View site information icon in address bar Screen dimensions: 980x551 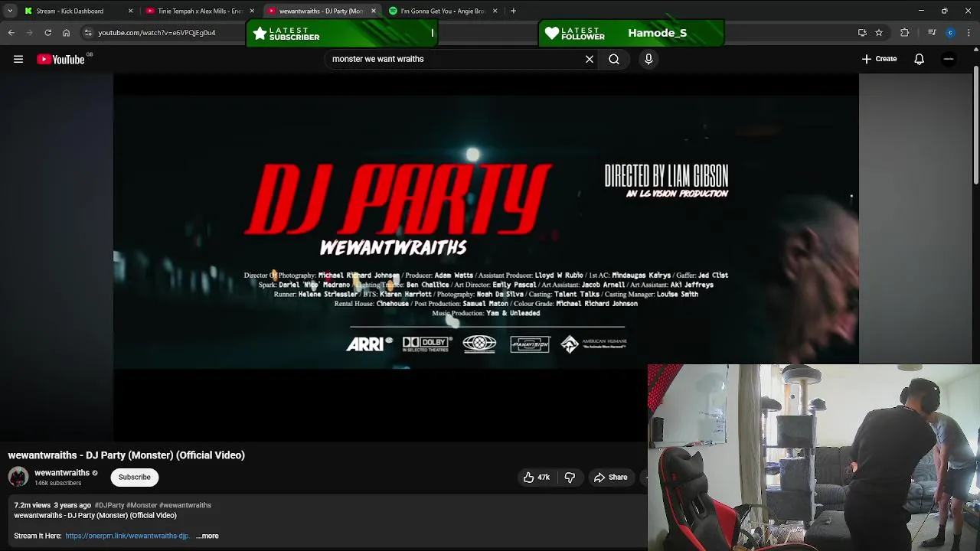pos(88,33)
